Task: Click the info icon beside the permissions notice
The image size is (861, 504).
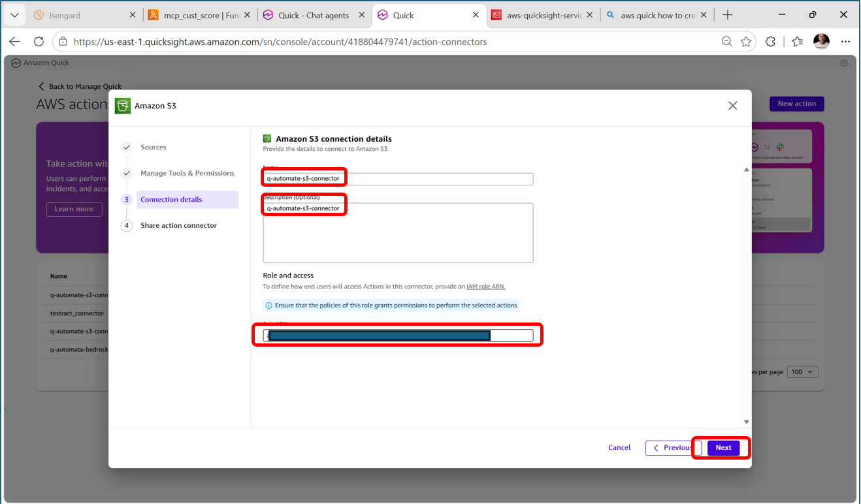Action: [x=269, y=306]
